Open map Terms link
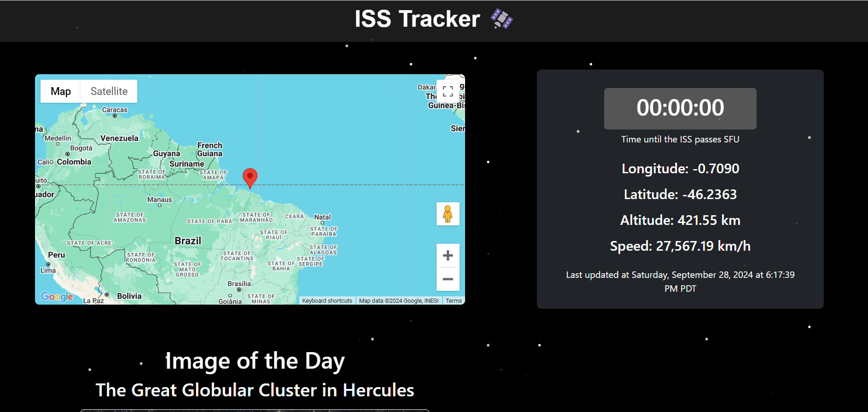The width and height of the screenshot is (868, 412). (x=454, y=301)
